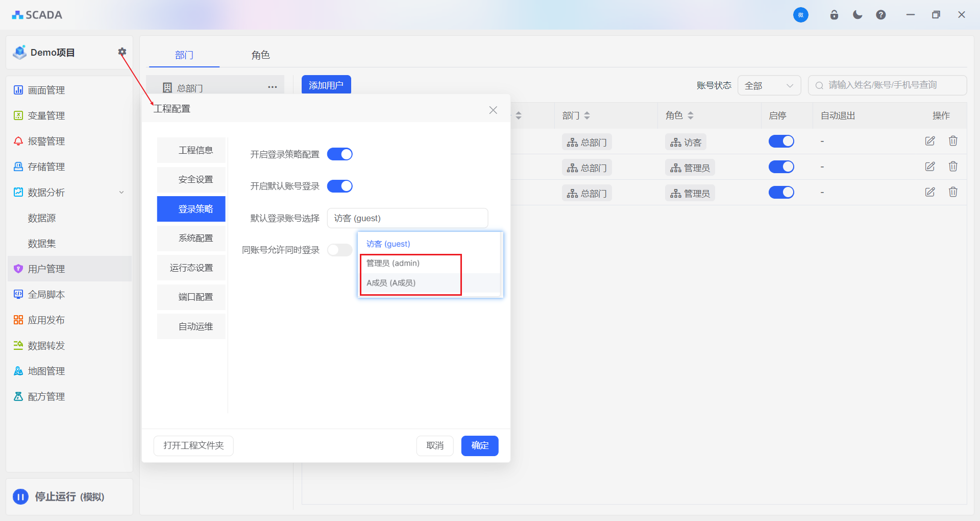Enable 同账号允许同时登录 switch
This screenshot has height=521, width=980.
tap(340, 250)
